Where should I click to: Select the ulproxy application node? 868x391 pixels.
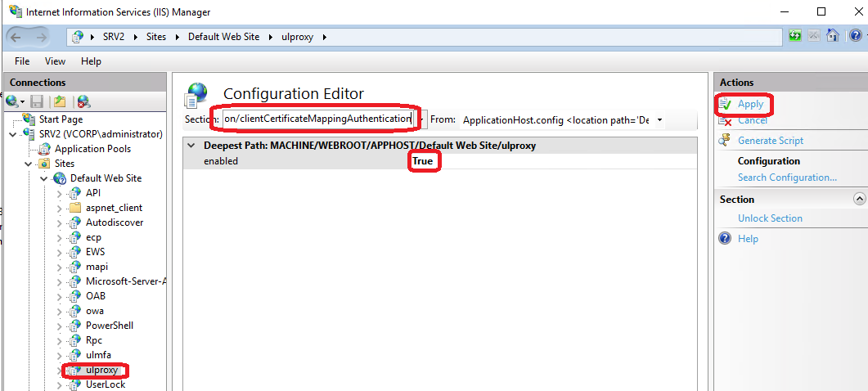point(101,370)
